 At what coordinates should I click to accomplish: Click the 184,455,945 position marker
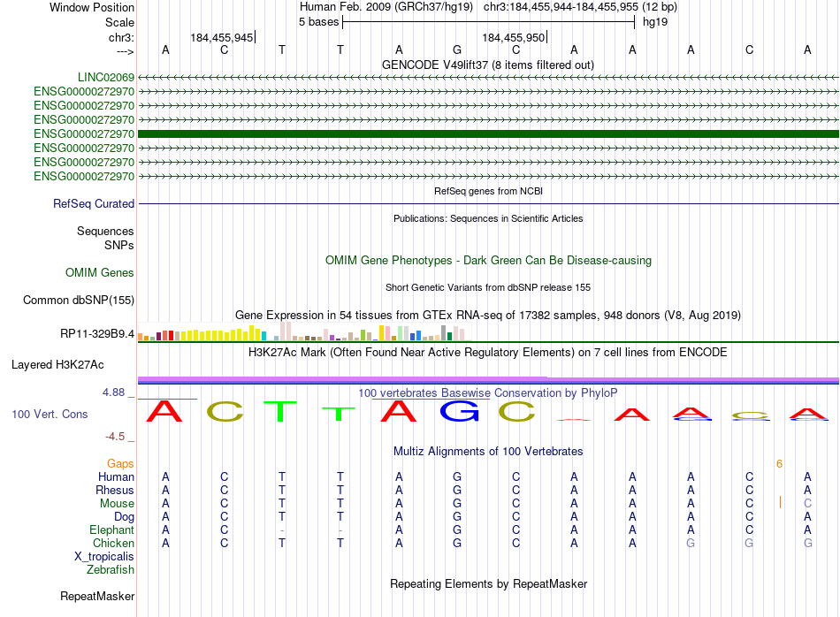(222, 37)
